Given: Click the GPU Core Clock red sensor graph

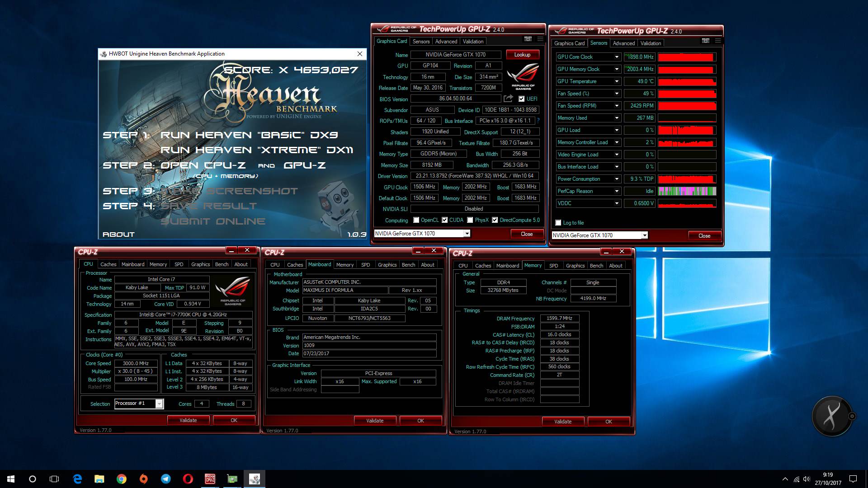Looking at the screenshot, I should (687, 57).
